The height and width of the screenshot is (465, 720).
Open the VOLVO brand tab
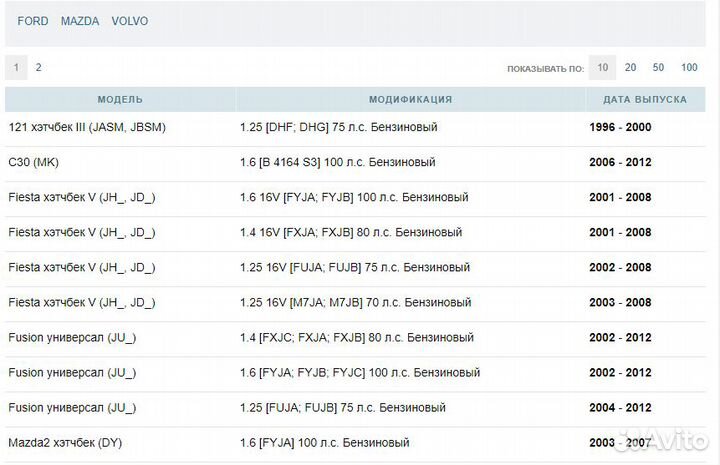point(129,21)
